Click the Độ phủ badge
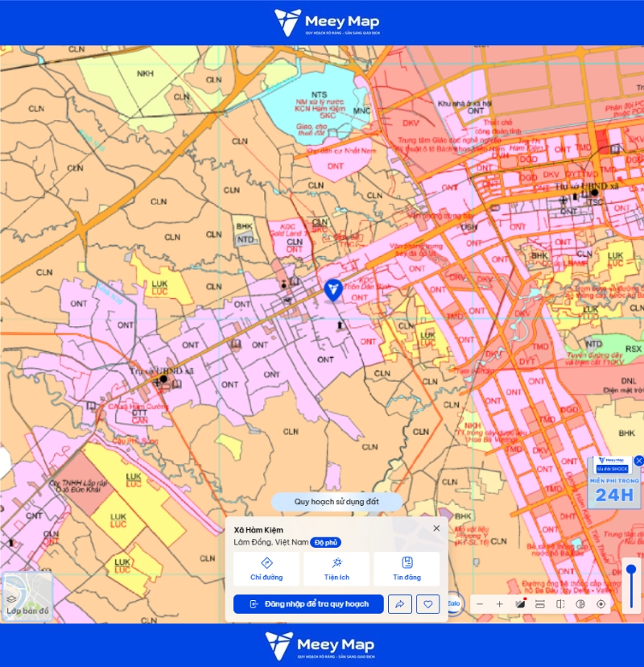 point(325,542)
